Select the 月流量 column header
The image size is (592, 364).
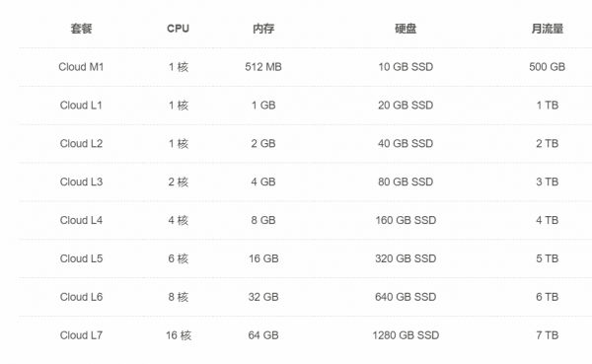(547, 29)
